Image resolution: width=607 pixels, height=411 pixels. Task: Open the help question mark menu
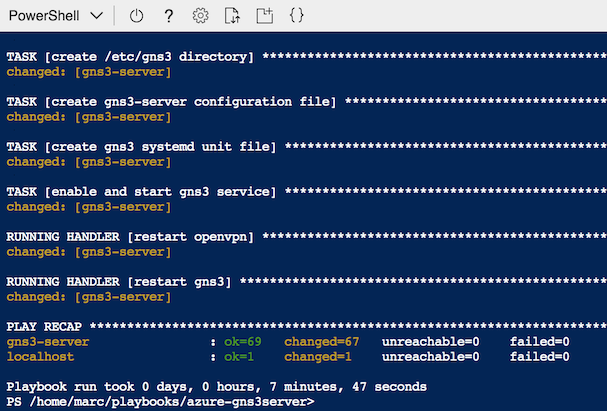point(168,16)
